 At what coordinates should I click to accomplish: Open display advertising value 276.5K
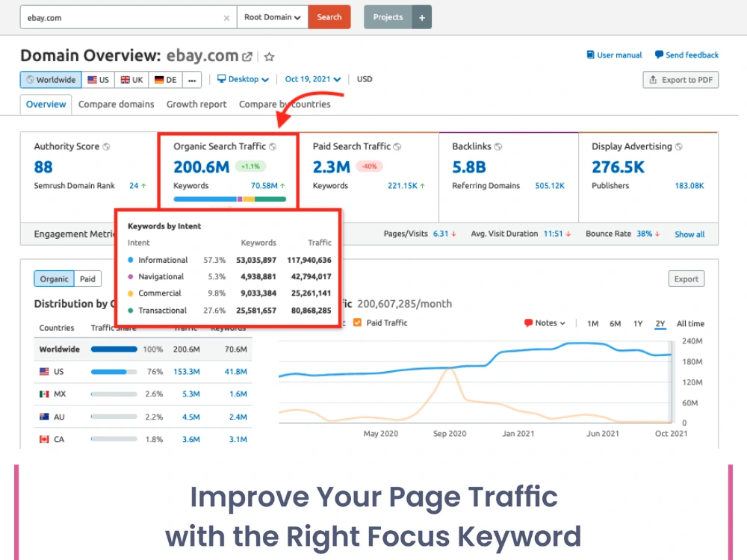point(618,167)
